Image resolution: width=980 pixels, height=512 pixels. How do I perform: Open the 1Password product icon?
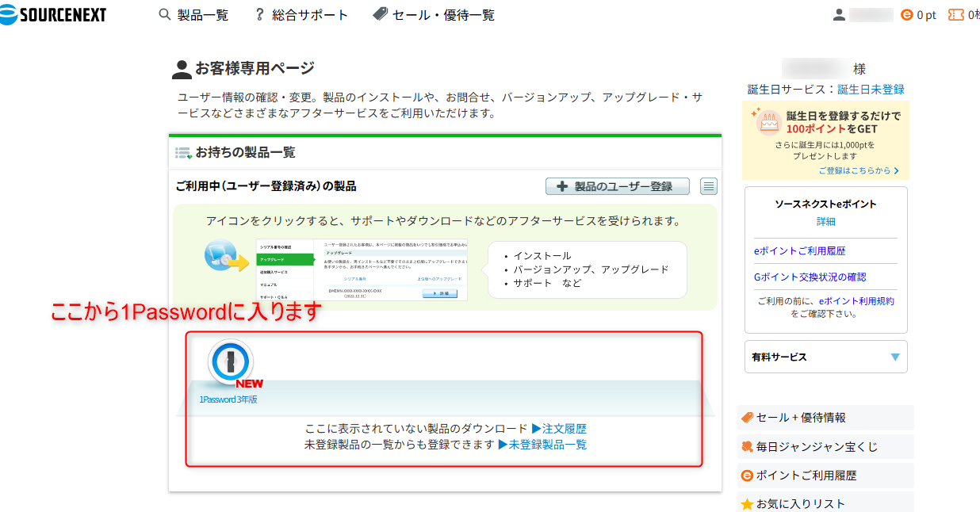point(230,362)
